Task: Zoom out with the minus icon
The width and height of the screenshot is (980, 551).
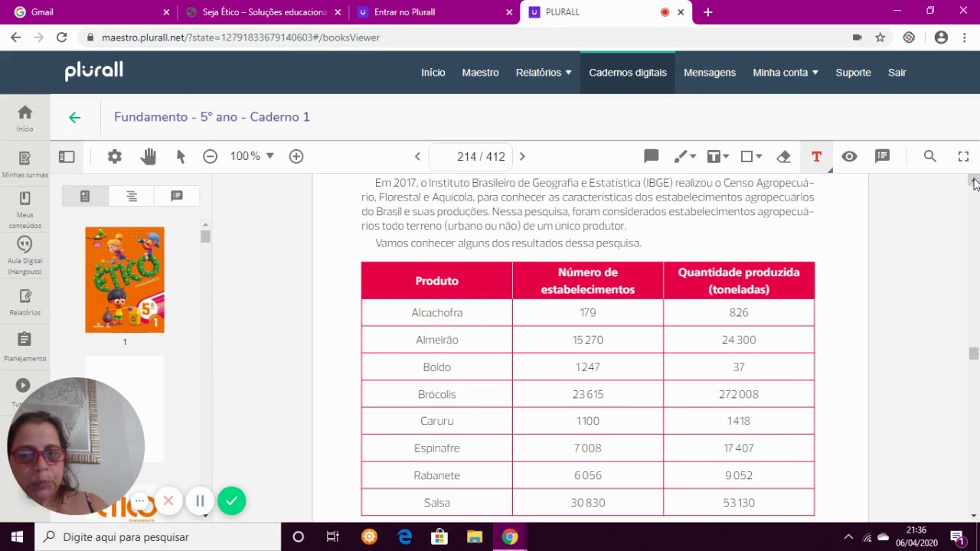Action: 210,156
